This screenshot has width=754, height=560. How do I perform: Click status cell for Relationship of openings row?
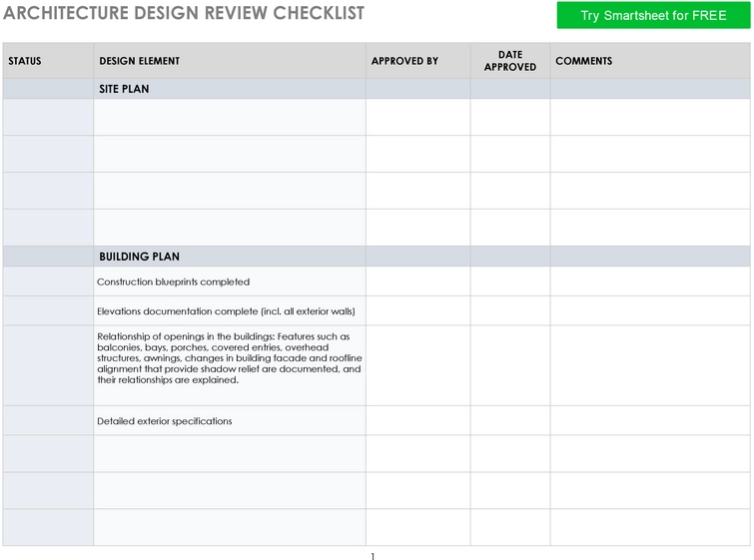click(x=48, y=365)
